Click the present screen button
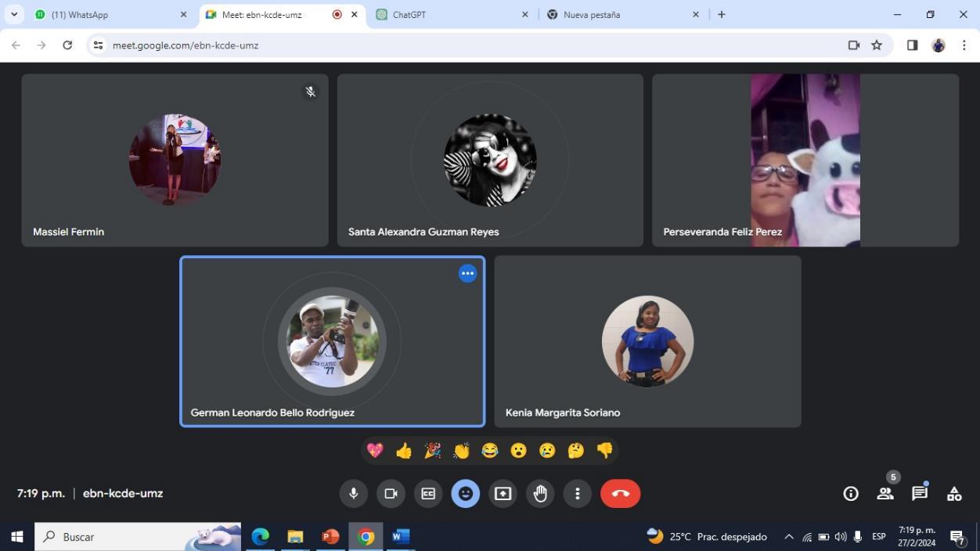 (x=503, y=494)
